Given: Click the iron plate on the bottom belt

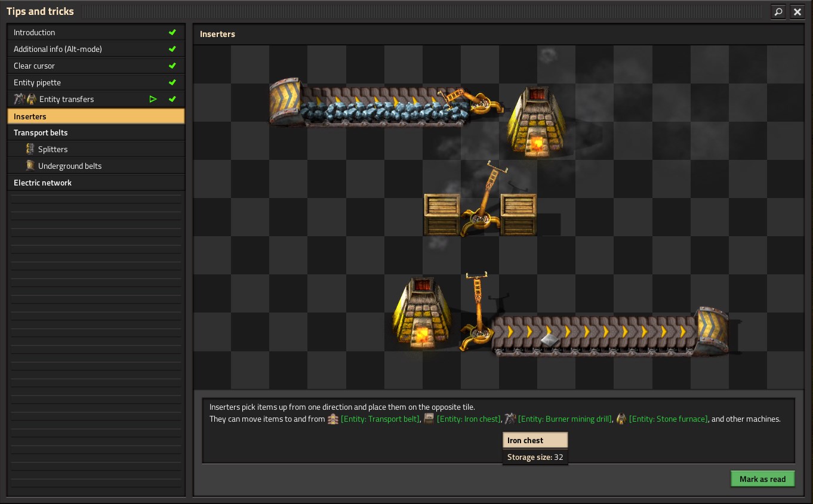Looking at the screenshot, I should 549,339.
